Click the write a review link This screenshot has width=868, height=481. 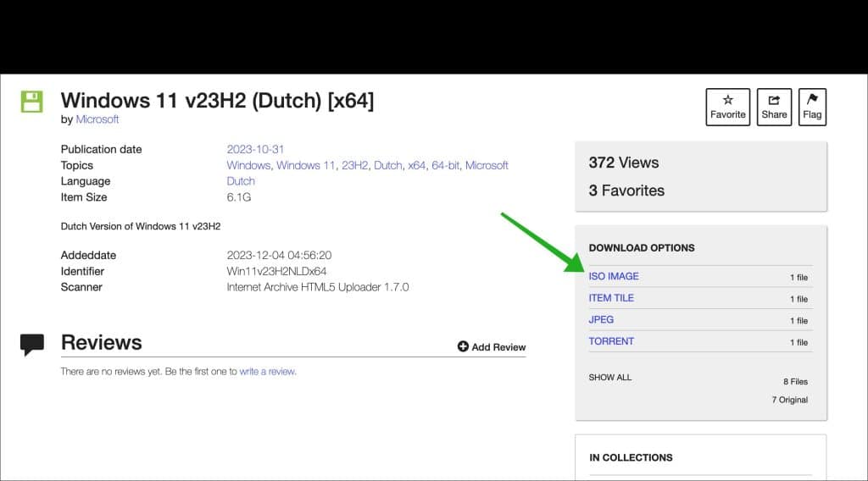click(267, 372)
